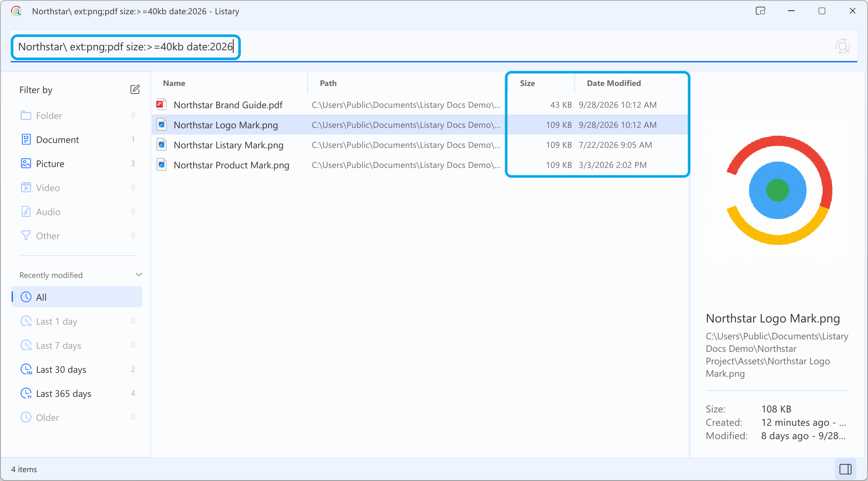Click the clock icon beside All

click(26, 297)
